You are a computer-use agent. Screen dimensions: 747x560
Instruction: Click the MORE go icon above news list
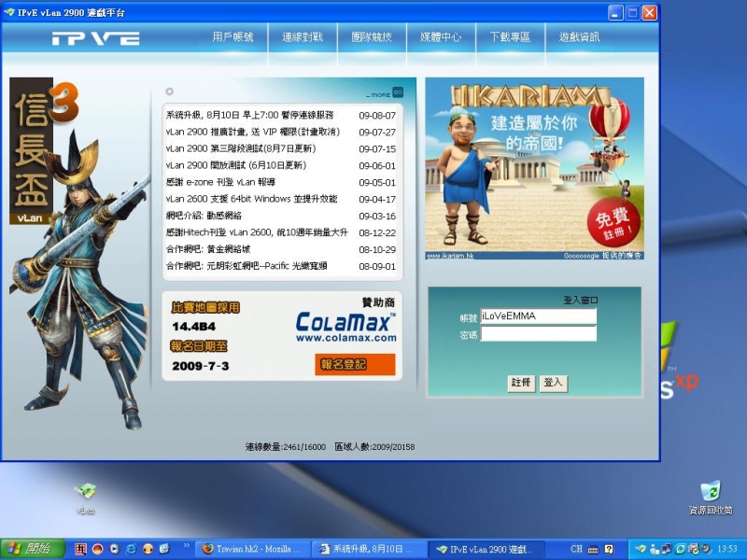point(397,93)
